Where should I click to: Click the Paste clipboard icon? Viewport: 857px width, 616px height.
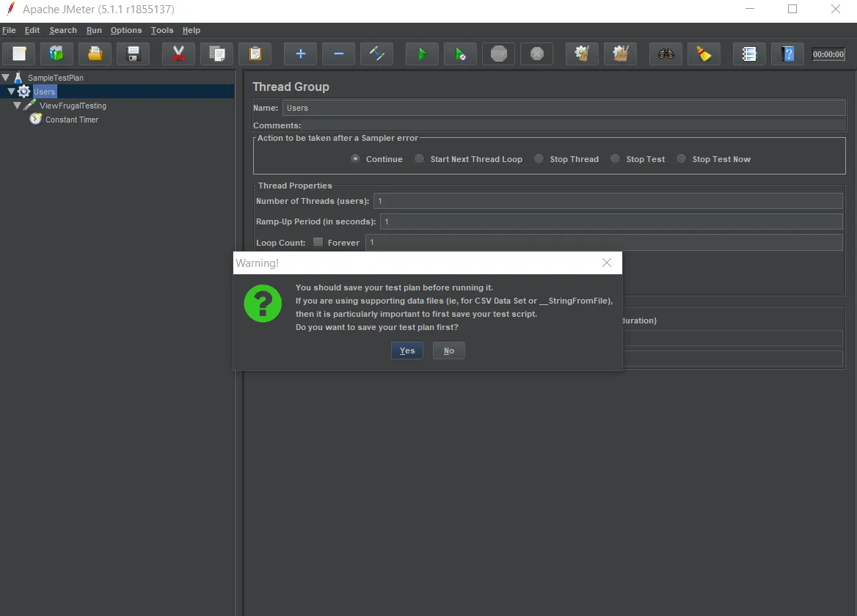point(255,54)
